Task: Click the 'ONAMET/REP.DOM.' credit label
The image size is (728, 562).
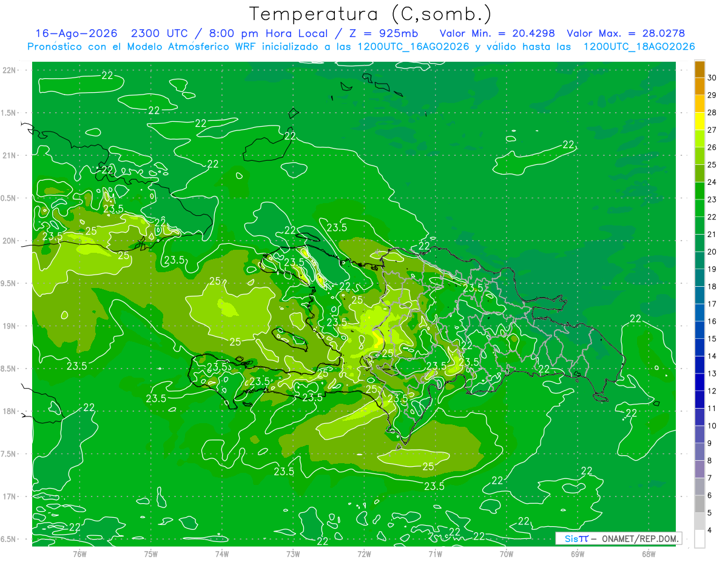Action: 640,538
